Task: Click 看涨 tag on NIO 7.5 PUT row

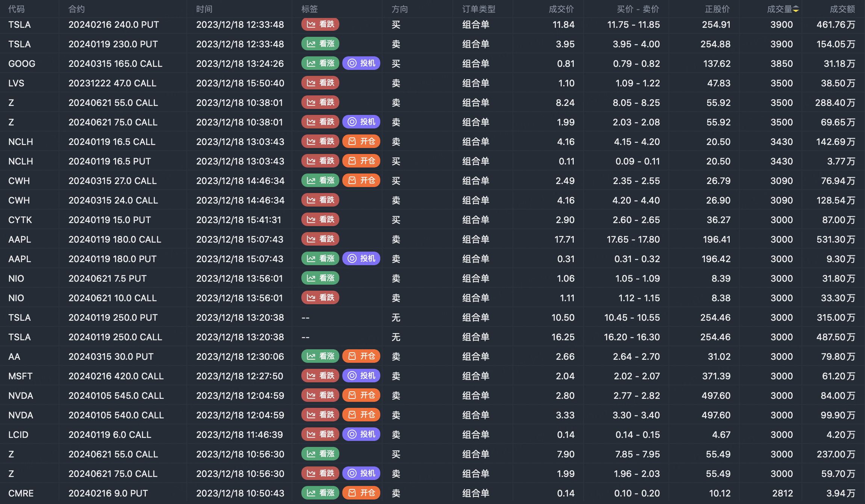Action: coord(320,278)
